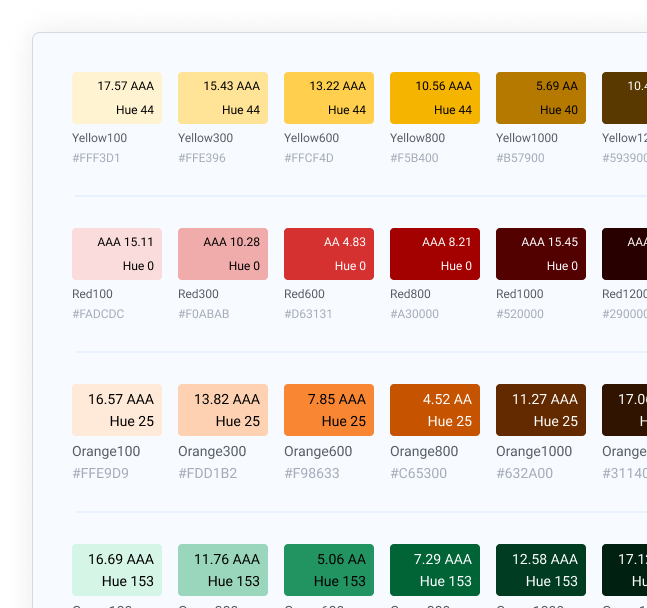
Task: Click the #D63131 hex code label
Action: (x=309, y=314)
